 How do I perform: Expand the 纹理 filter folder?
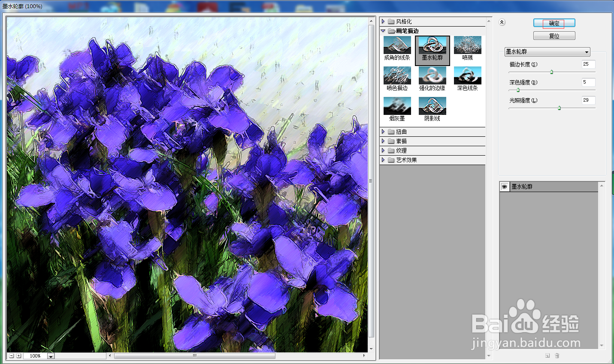click(383, 150)
